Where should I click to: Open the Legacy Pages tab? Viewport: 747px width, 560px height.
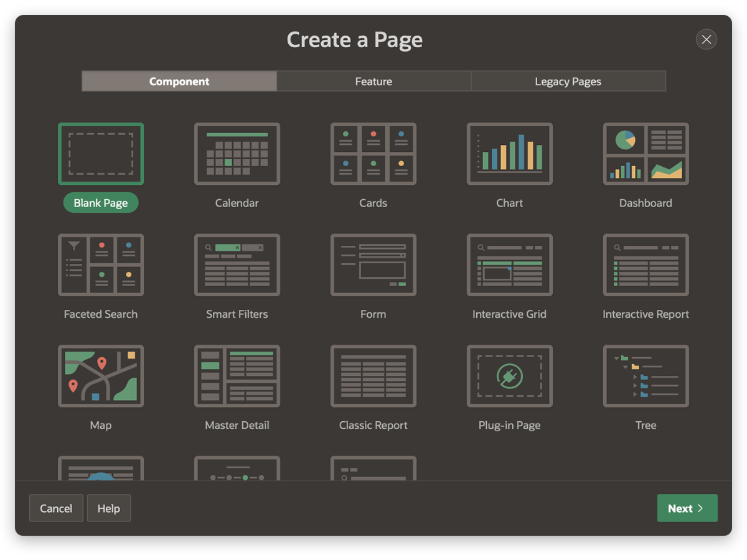568,81
